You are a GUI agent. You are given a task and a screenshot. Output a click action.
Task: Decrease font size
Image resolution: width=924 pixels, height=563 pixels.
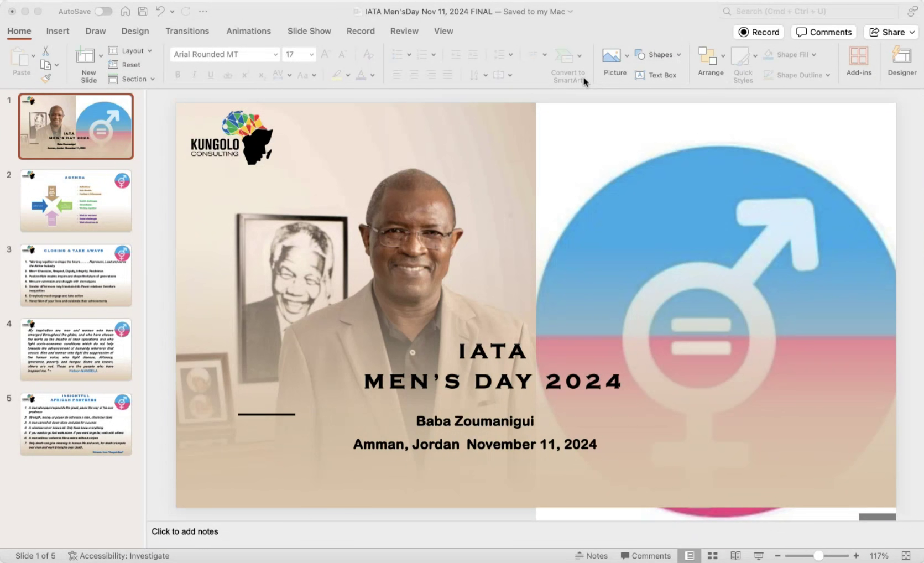pyautogui.click(x=342, y=54)
